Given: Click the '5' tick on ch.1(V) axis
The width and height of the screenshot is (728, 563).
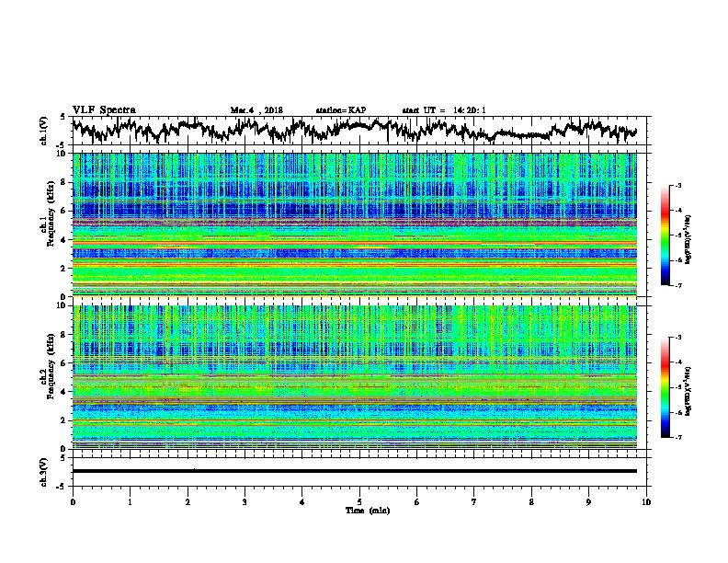Looking at the screenshot, I should pos(63,117).
